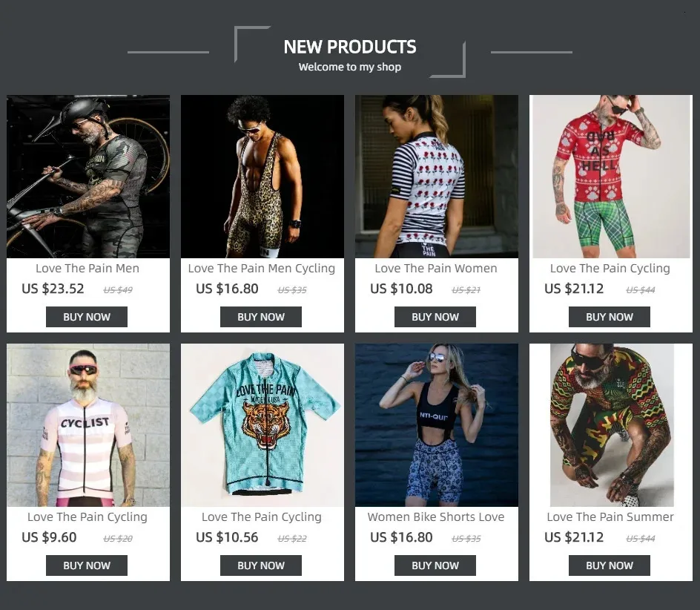Open the red Bad As Hell jersey photo

[611, 177]
